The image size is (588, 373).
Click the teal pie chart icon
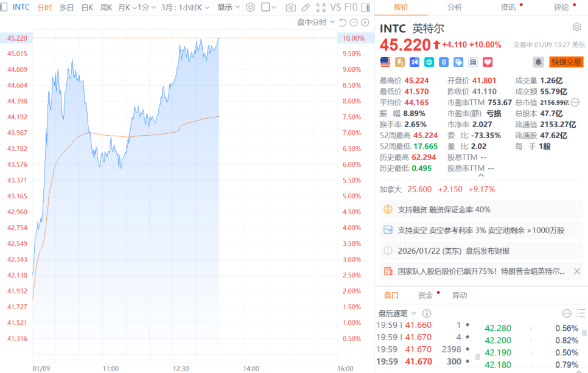[429, 62]
